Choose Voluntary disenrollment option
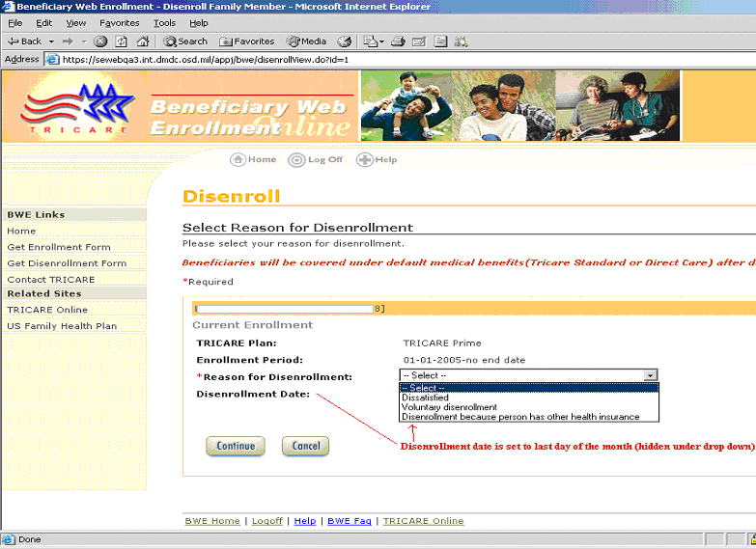 coord(529,407)
